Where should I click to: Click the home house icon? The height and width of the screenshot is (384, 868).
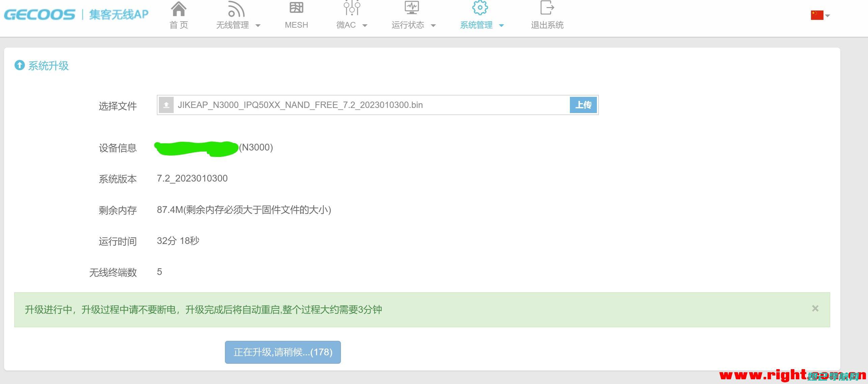pos(179,8)
